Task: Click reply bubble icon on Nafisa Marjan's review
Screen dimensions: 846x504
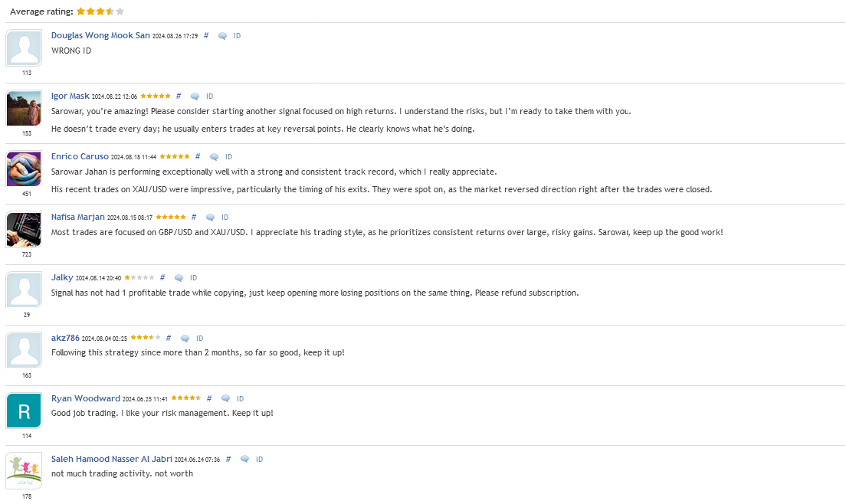Action: click(x=210, y=218)
